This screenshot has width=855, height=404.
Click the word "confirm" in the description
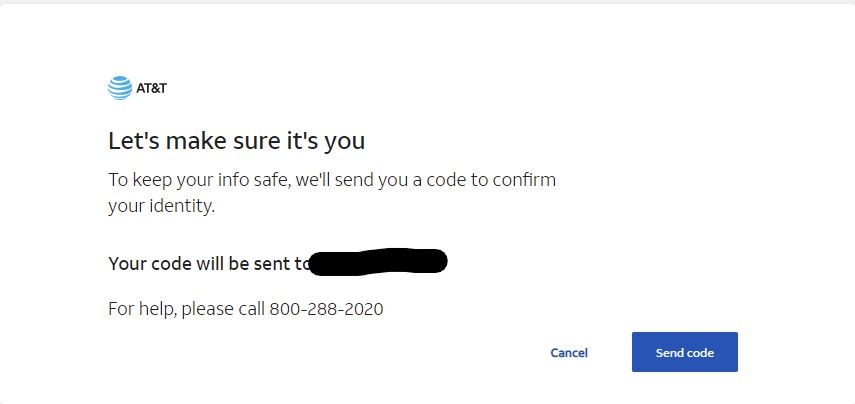(525, 181)
